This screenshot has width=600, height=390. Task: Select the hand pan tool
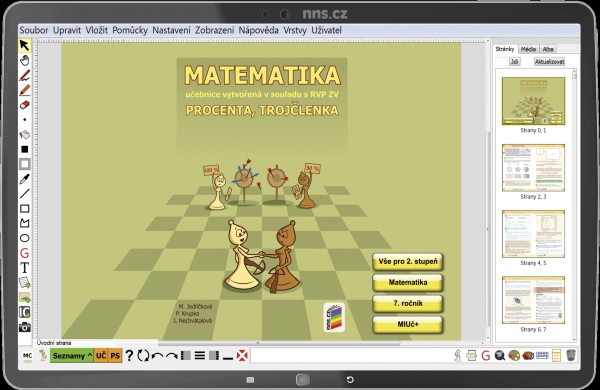[x=24, y=60]
